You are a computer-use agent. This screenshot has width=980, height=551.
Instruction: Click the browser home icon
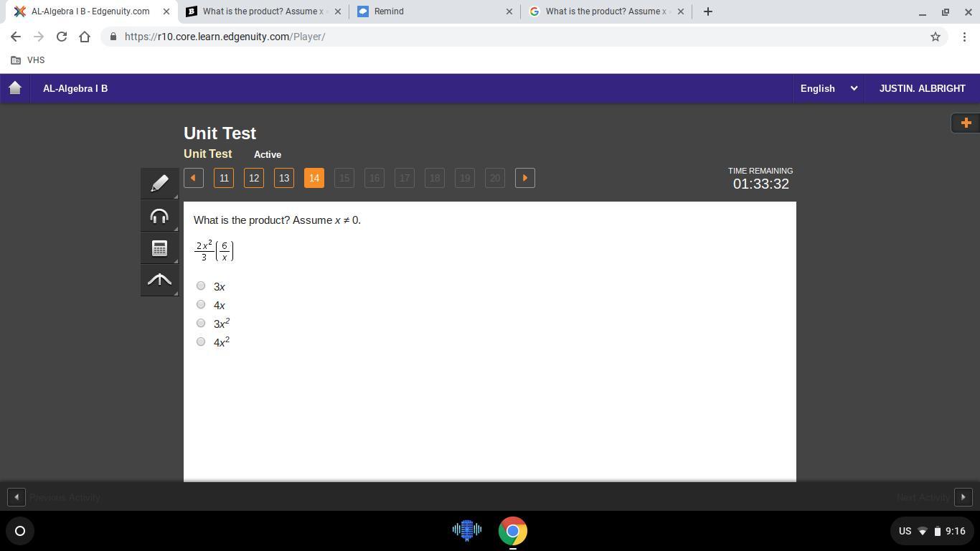(x=85, y=37)
